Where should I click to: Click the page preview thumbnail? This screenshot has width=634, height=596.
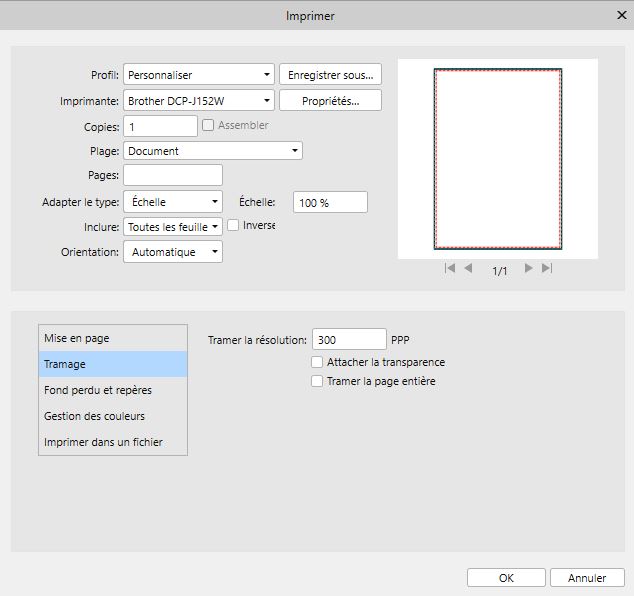[498, 159]
